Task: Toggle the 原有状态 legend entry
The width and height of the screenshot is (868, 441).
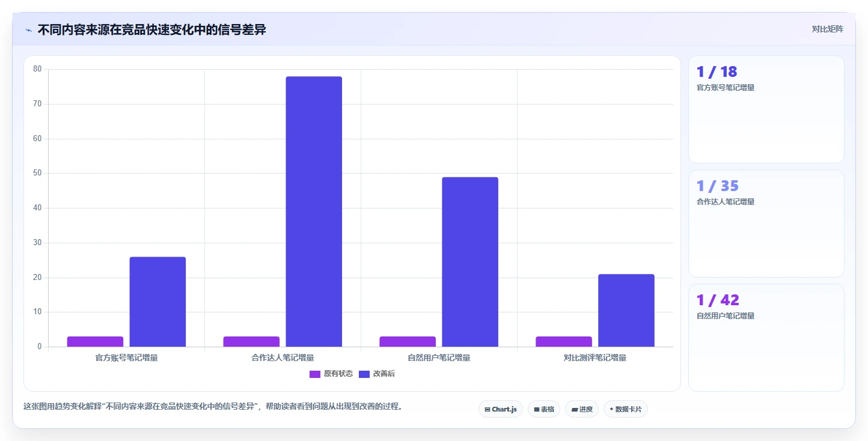Action: click(331, 374)
